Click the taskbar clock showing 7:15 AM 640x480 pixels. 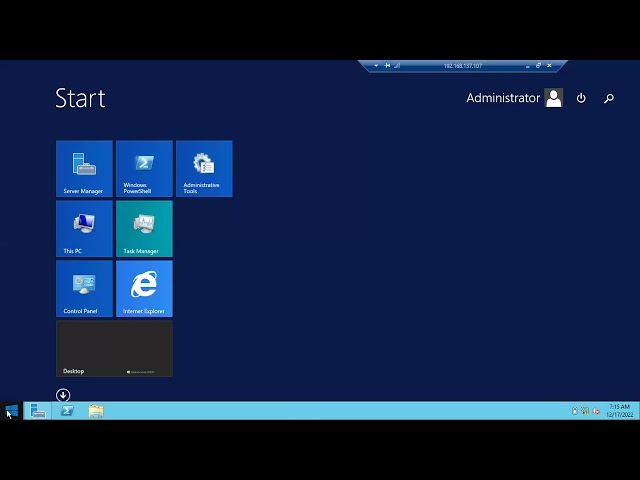coord(620,411)
